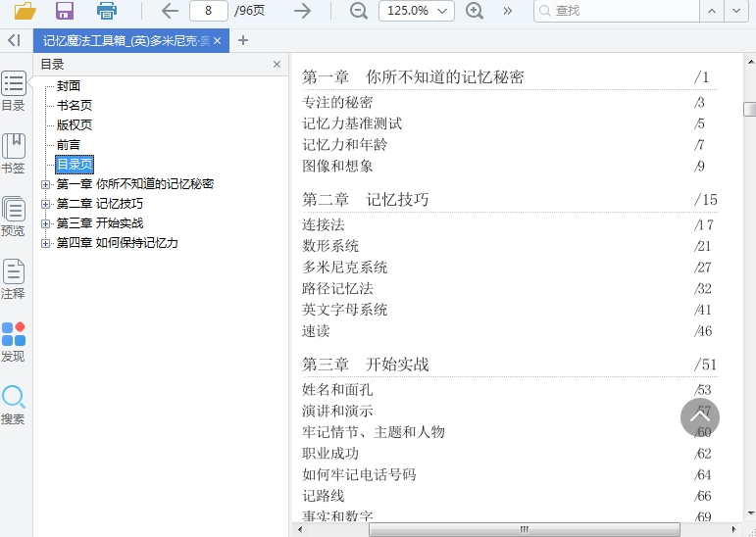Click the page entry 多米尼克系统
This screenshot has width=756, height=537.
(345, 268)
